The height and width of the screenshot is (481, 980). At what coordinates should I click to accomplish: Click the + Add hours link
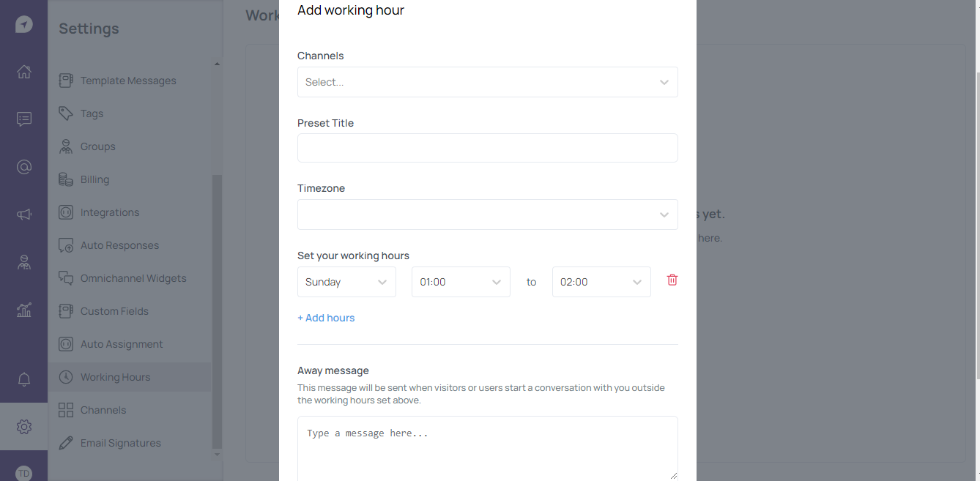[326, 318]
